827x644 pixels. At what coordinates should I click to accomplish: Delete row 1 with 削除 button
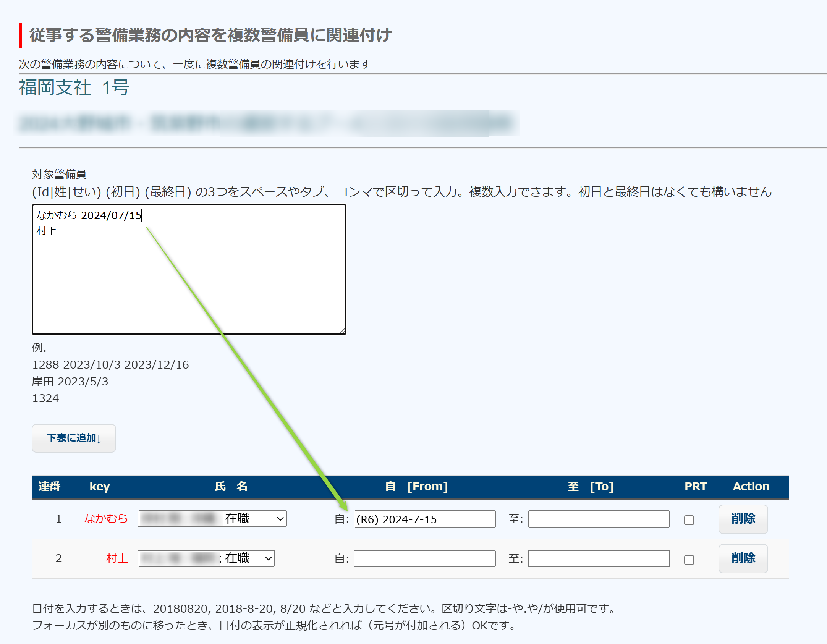tap(743, 519)
